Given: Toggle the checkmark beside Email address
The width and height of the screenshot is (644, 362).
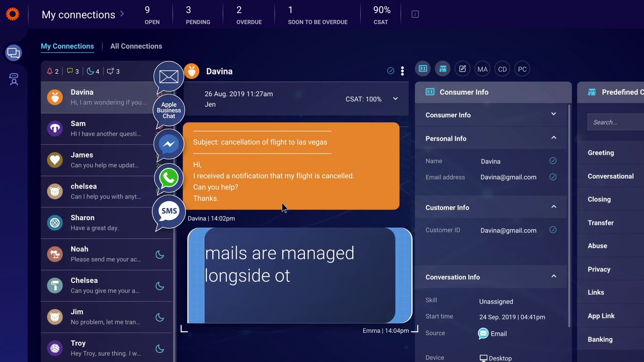Looking at the screenshot, I should click(x=553, y=177).
